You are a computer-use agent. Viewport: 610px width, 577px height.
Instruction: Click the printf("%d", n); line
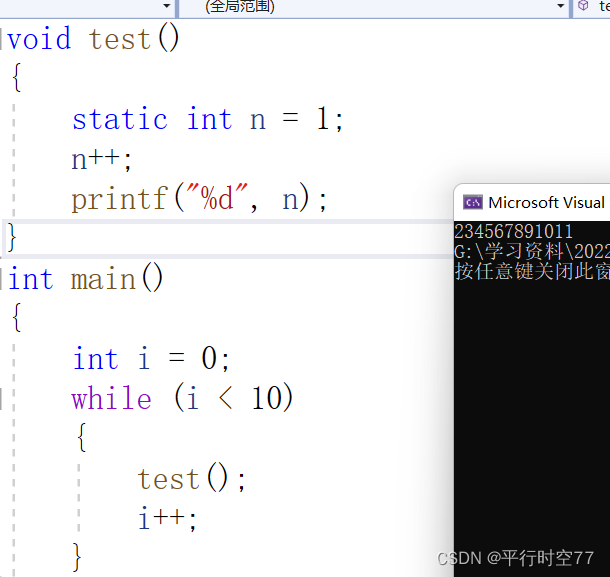point(199,199)
